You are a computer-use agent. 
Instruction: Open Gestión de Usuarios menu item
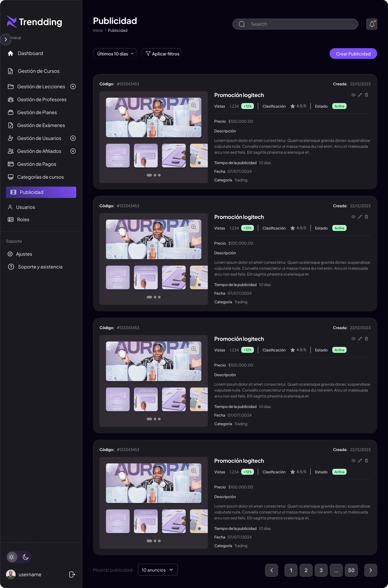(x=39, y=138)
